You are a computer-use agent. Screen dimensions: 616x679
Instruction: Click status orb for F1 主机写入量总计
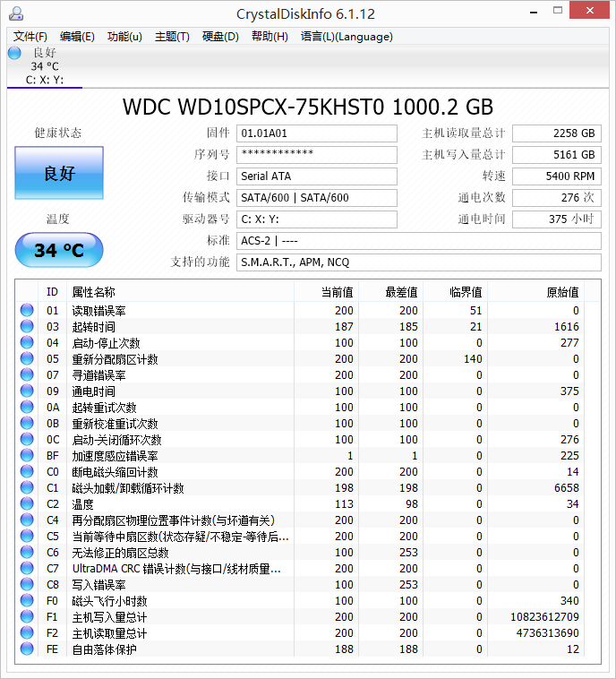[x=27, y=616]
